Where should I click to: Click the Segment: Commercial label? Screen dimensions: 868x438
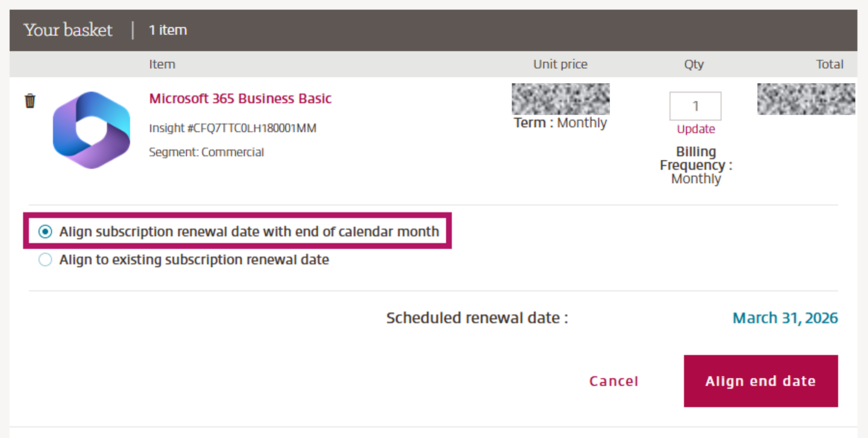(206, 152)
